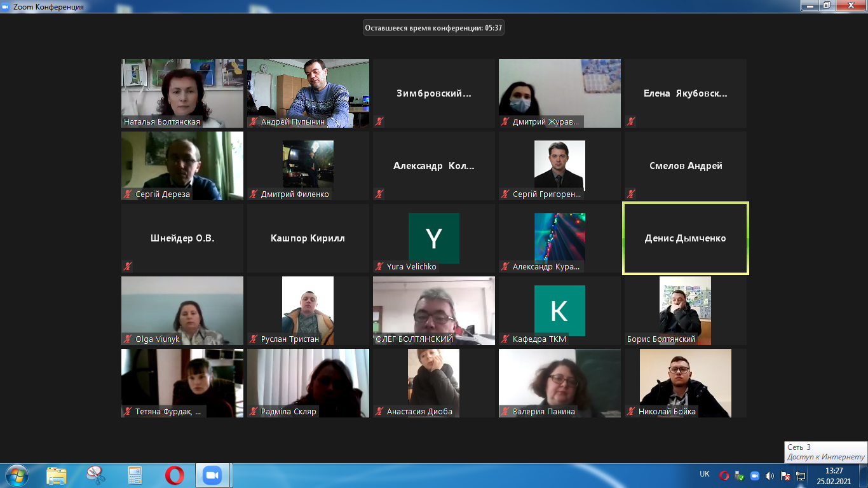Click the Николай Бойка name label
Viewport: 868px width, 488px height.
pyautogui.click(x=667, y=411)
